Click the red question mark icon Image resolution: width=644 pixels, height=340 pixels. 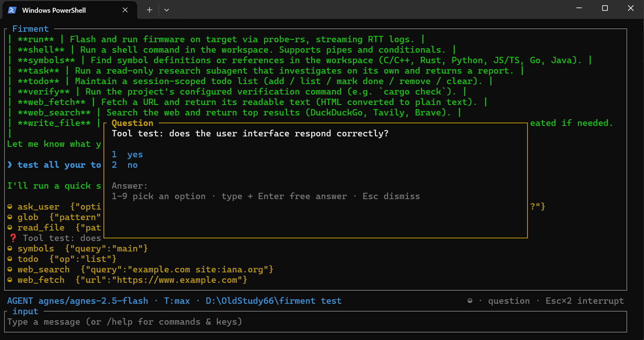pyautogui.click(x=13, y=238)
